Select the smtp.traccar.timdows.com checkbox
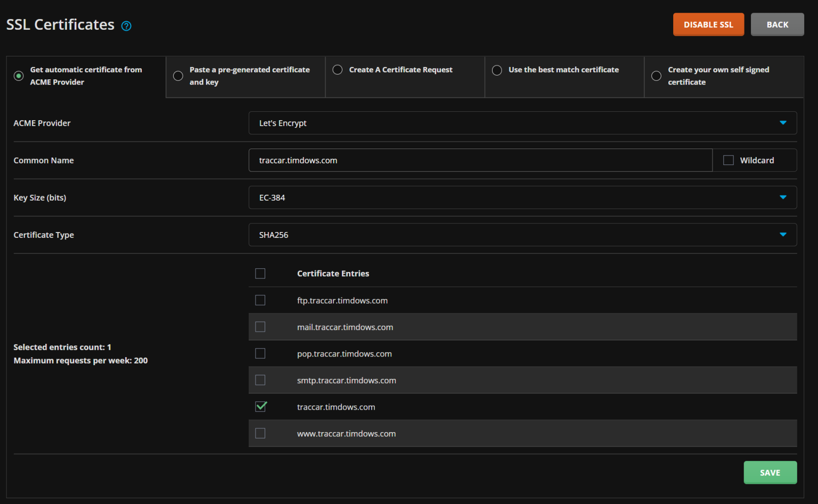 260,381
